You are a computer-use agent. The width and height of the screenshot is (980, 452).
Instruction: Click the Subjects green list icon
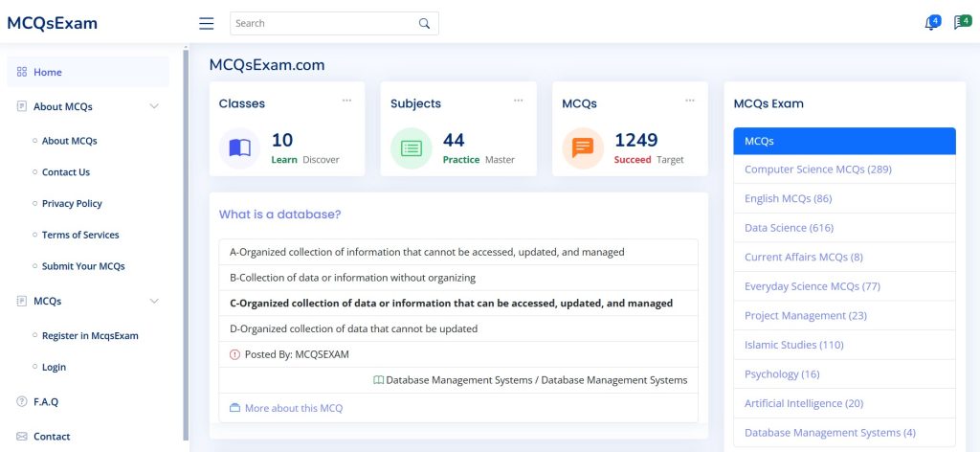[411, 148]
